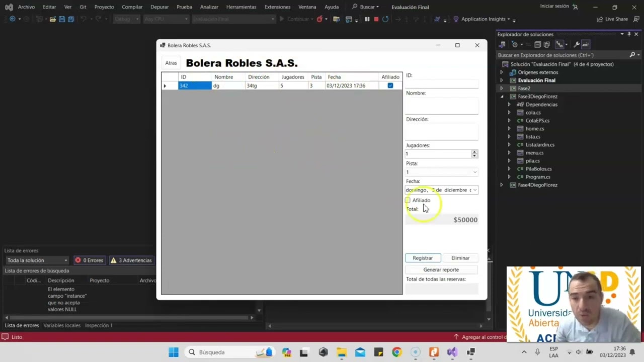Expand the Fase4DiegoFlorez project node
644x362 pixels.
click(x=501, y=185)
